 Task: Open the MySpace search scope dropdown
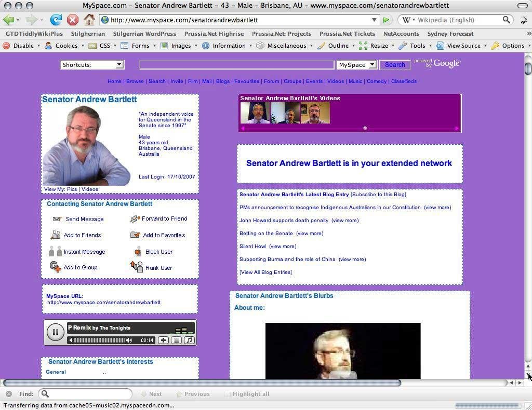[x=357, y=65]
